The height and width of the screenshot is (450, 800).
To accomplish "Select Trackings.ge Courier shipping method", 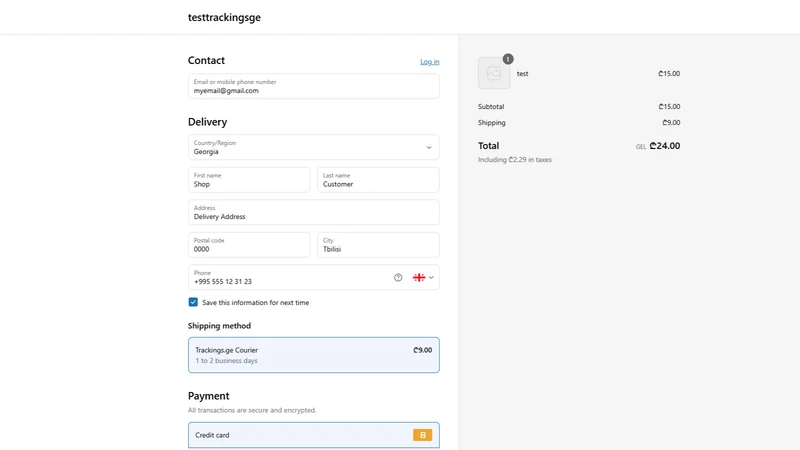I will click(x=314, y=355).
